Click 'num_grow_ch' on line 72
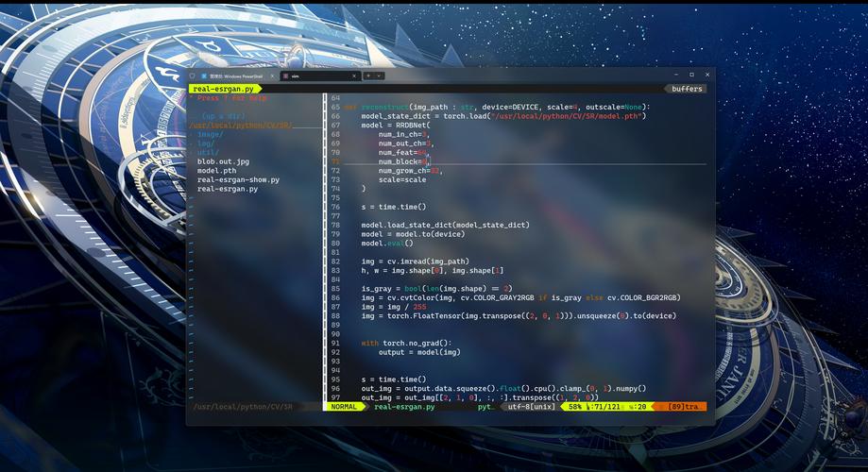 click(x=402, y=171)
